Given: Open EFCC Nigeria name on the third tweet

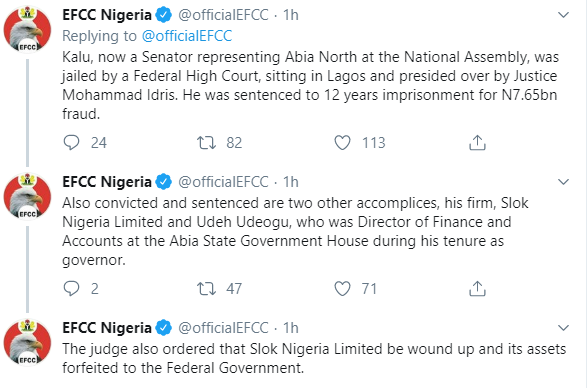Looking at the screenshot, I should click(107, 328).
